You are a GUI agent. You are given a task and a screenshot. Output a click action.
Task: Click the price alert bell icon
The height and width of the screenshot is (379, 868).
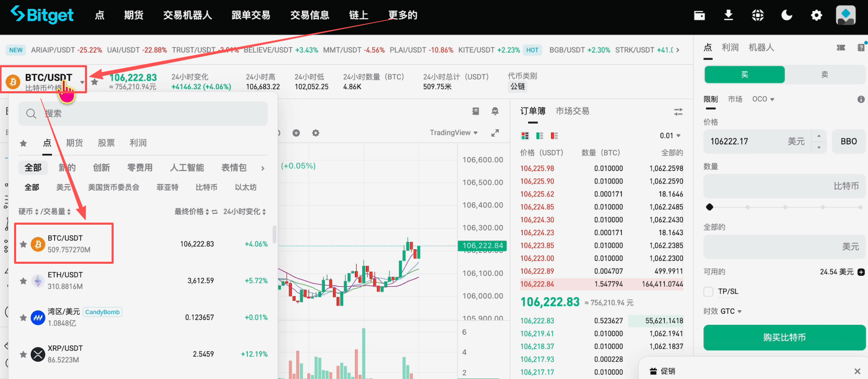click(x=495, y=111)
